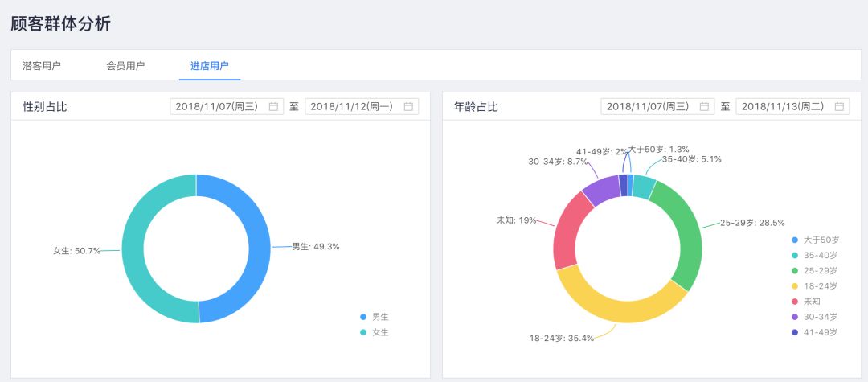The image size is (868, 382).
Task: Click calendar icon in age chart start date
Action: [704, 106]
